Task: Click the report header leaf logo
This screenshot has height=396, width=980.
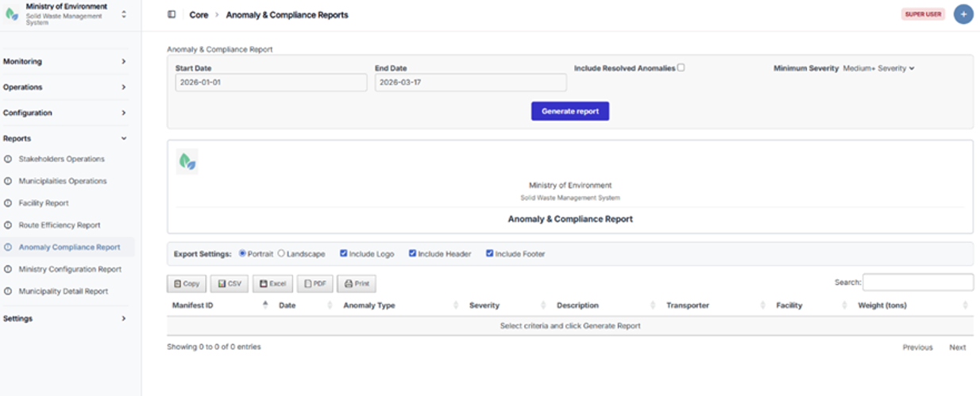Action: coord(187,161)
